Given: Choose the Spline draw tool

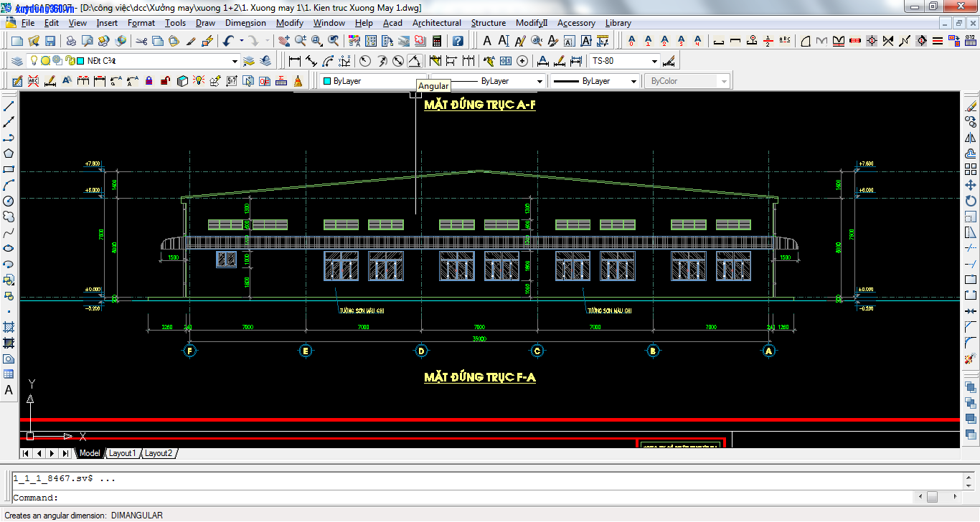Looking at the screenshot, I should point(9,232).
